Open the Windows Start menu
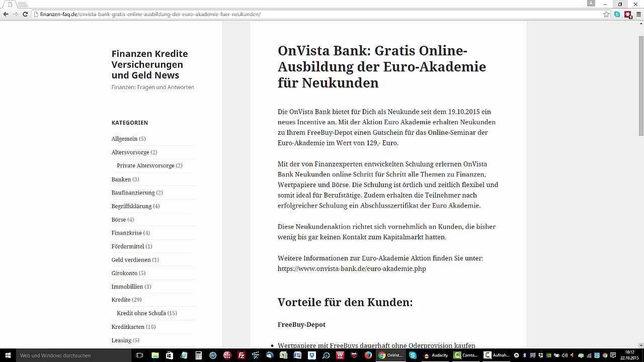644x362 pixels. (x=8, y=355)
